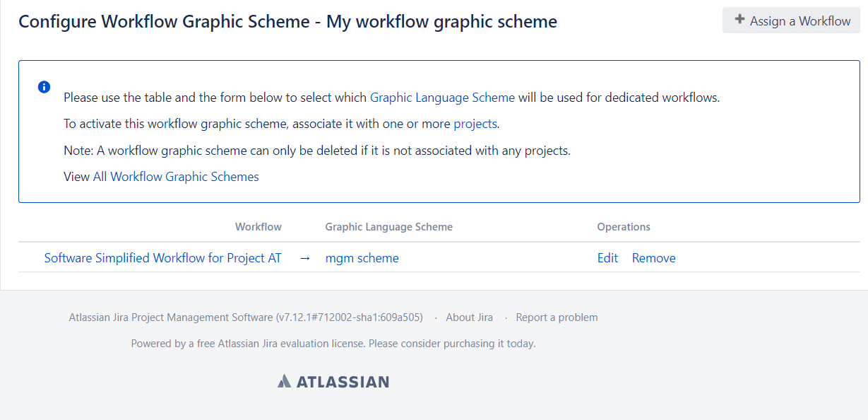Click the Assign a Workflow button

(791, 21)
